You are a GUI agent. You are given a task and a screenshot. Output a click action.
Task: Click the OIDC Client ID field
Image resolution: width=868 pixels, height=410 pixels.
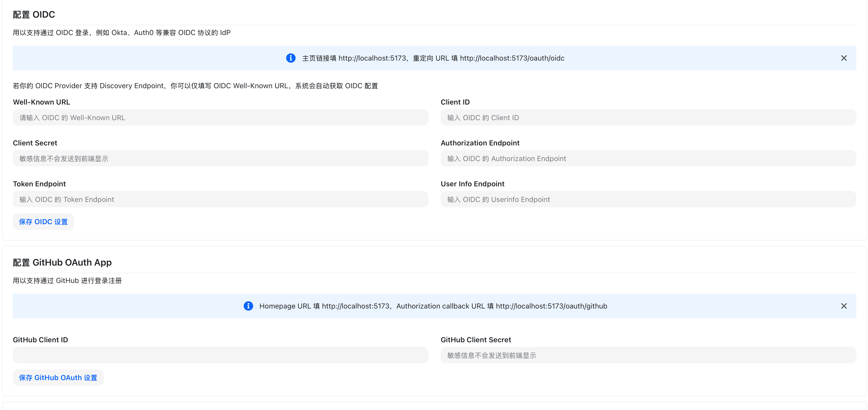coord(648,118)
